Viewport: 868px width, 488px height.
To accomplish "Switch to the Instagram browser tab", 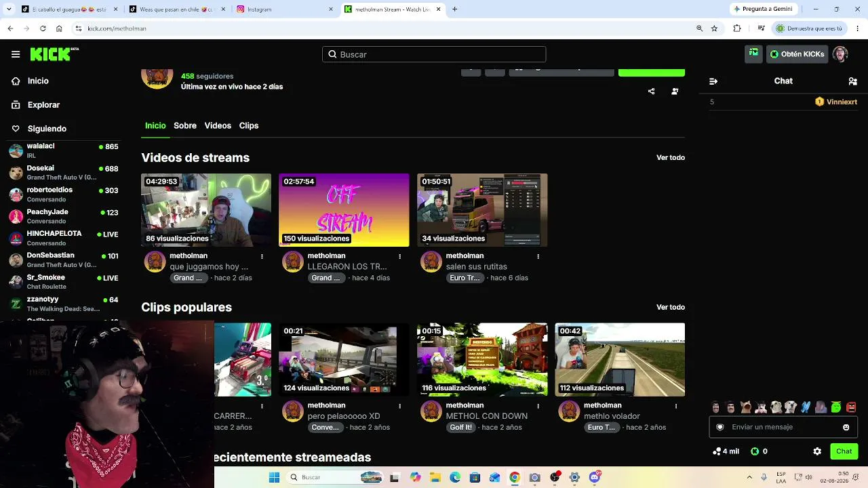I will tap(285, 9).
